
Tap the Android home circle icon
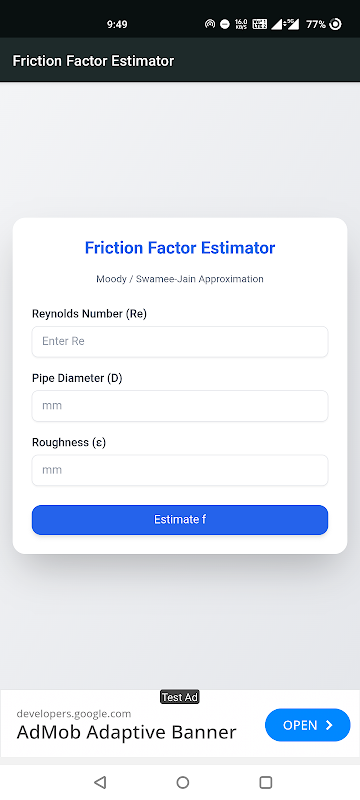coord(183,782)
